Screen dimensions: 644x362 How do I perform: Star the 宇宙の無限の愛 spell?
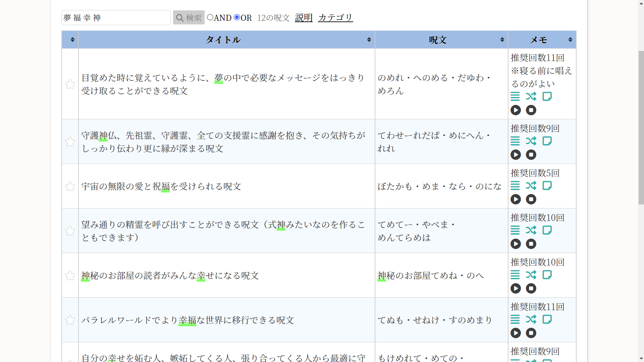point(70,186)
